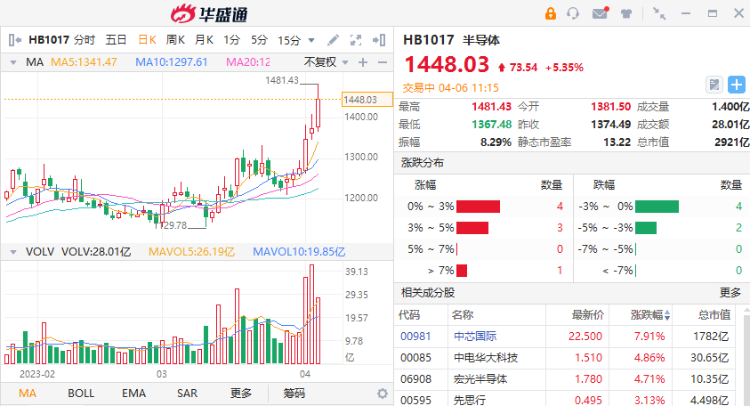
Task: Open 中芯国际 stock link
Action: pos(475,336)
